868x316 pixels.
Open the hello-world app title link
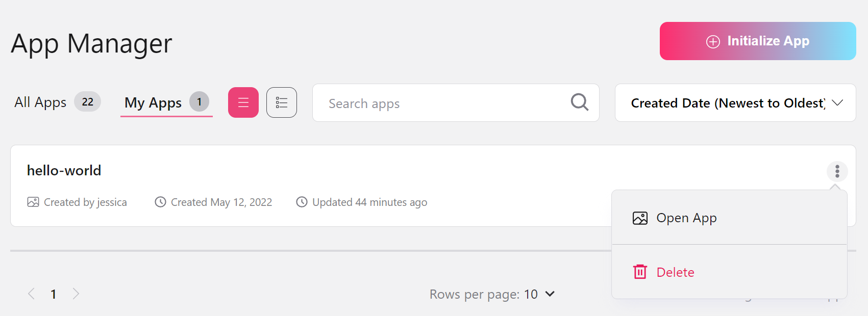click(64, 171)
